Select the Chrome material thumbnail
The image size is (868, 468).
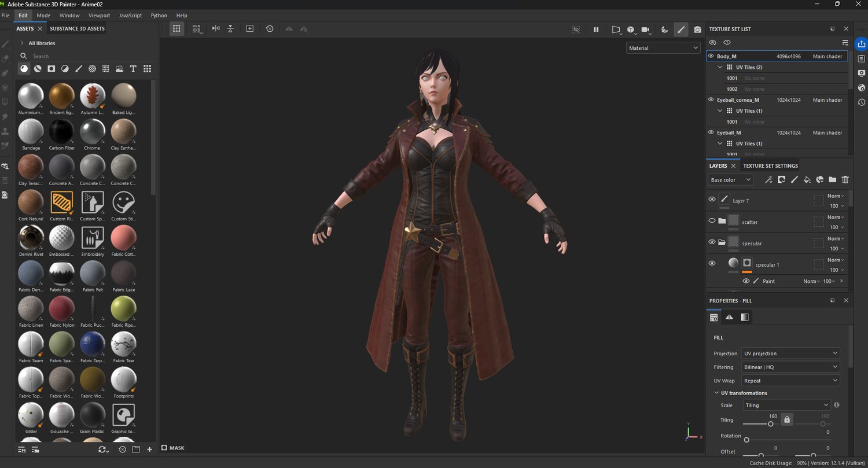click(x=92, y=131)
